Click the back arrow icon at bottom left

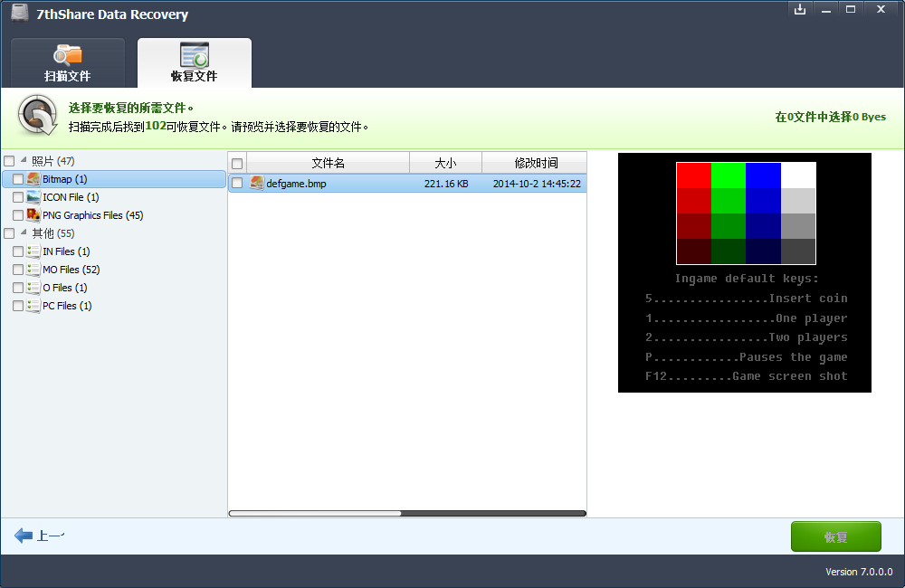24,536
